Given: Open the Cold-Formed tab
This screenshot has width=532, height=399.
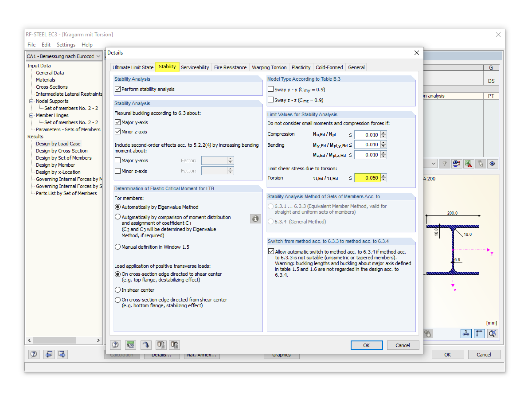Looking at the screenshot, I should tap(329, 67).
